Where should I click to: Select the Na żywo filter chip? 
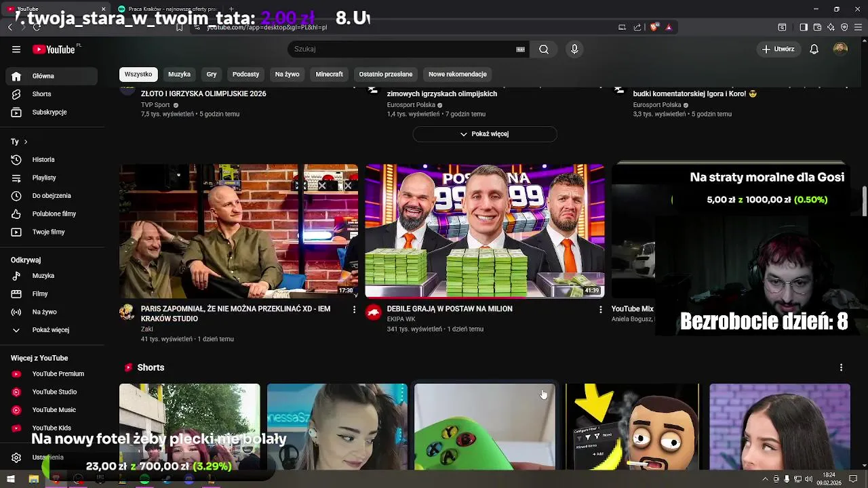click(x=287, y=74)
